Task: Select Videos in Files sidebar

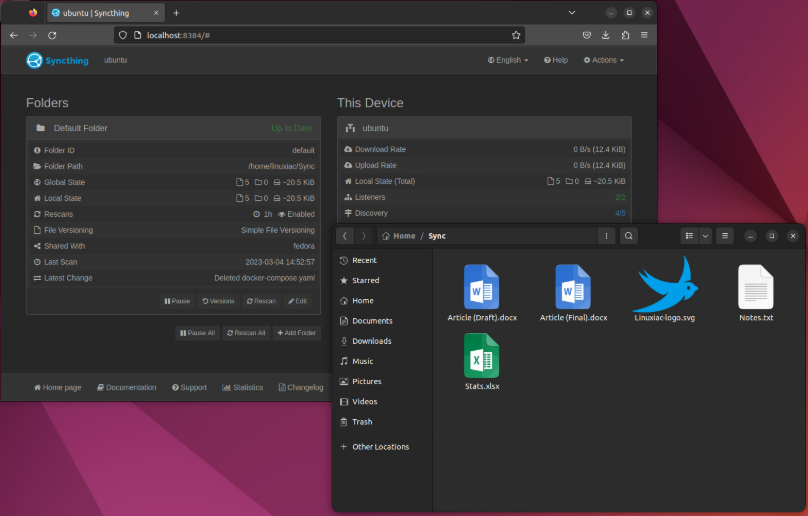Action: click(x=382, y=402)
